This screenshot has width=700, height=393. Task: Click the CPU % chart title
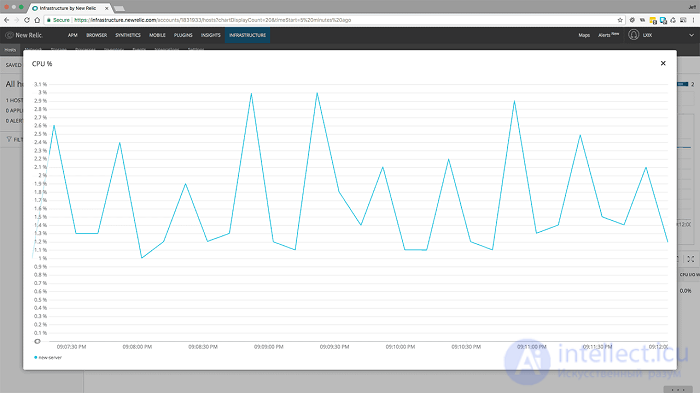pyautogui.click(x=42, y=64)
